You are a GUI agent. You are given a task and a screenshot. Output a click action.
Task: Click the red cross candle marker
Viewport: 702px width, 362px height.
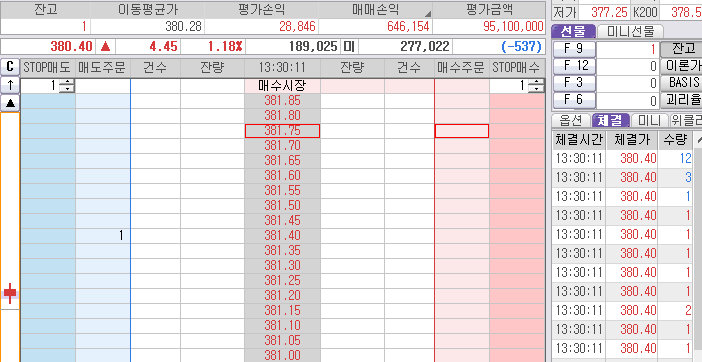[10, 294]
